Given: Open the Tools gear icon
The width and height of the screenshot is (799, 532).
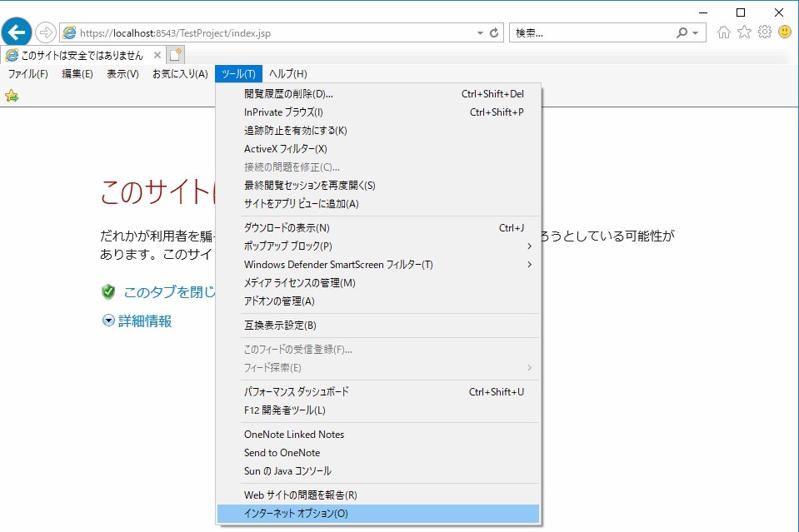Looking at the screenshot, I should pos(764,32).
